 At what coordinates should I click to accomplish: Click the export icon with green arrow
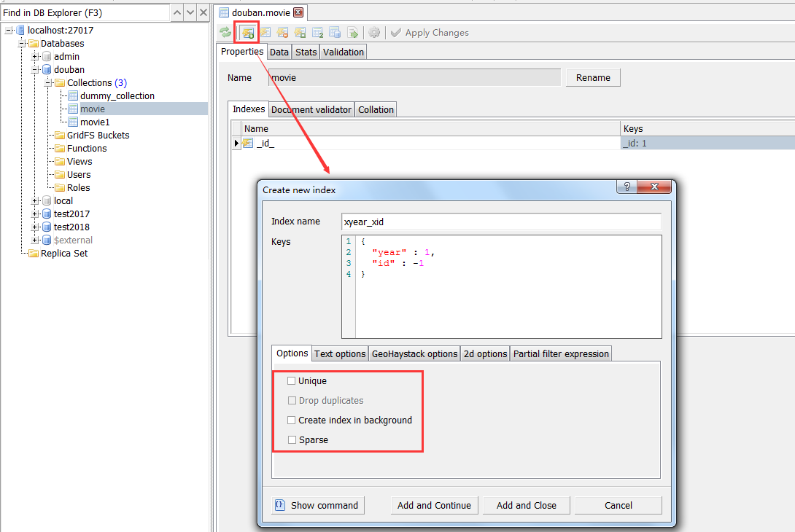(353, 32)
